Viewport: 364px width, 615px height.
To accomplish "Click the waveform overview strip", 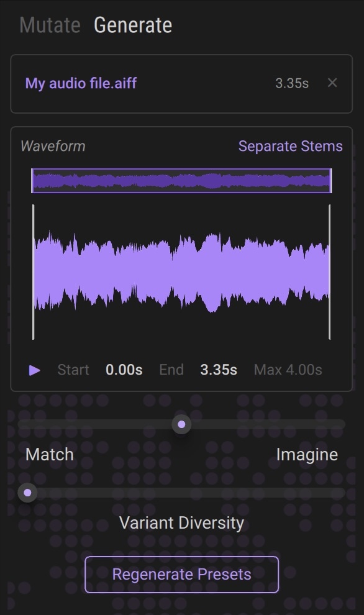I will coord(181,181).
